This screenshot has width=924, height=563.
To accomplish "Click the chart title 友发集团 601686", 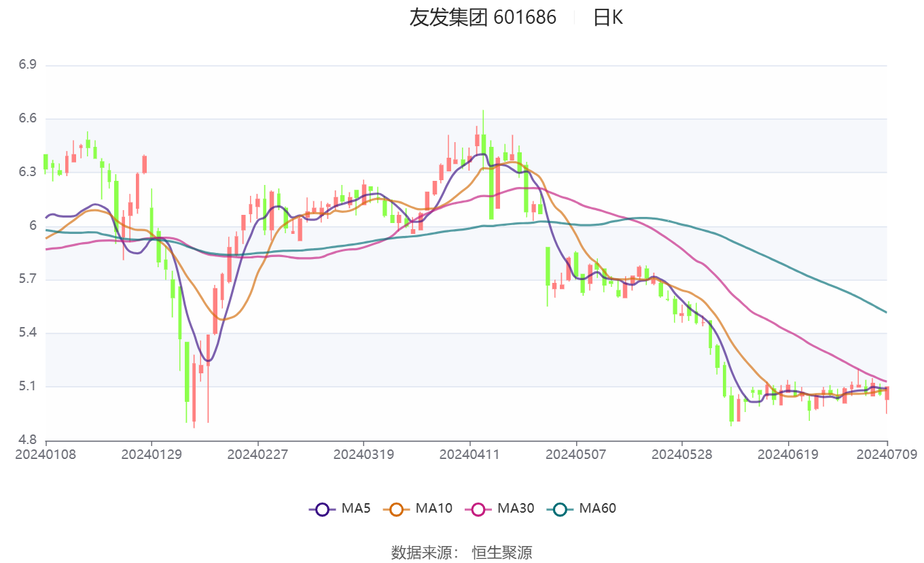I will [482, 18].
